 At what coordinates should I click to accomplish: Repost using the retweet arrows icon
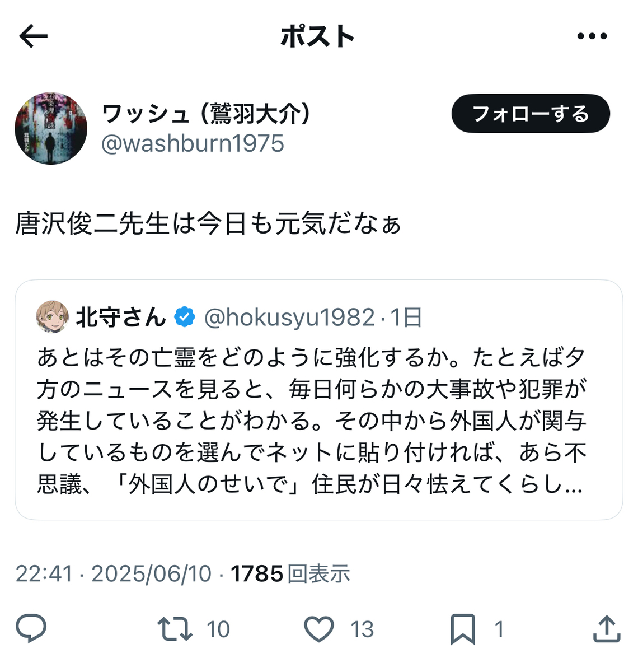pos(175,629)
